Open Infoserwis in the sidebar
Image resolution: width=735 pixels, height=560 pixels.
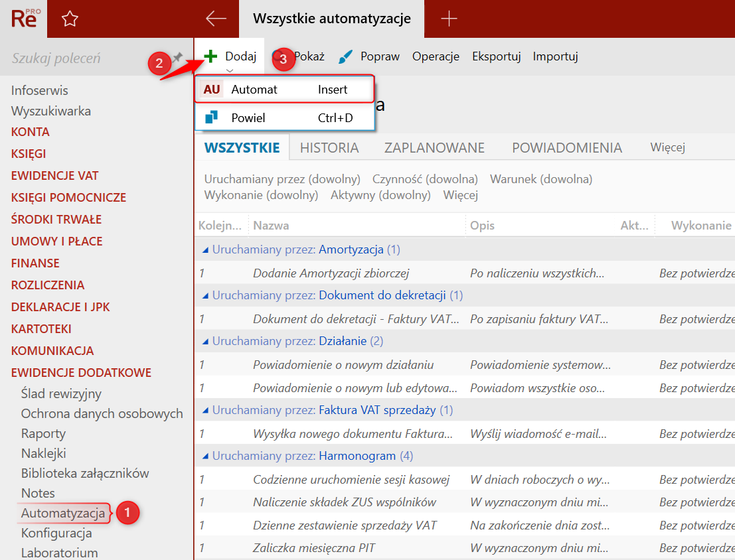click(39, 90)
